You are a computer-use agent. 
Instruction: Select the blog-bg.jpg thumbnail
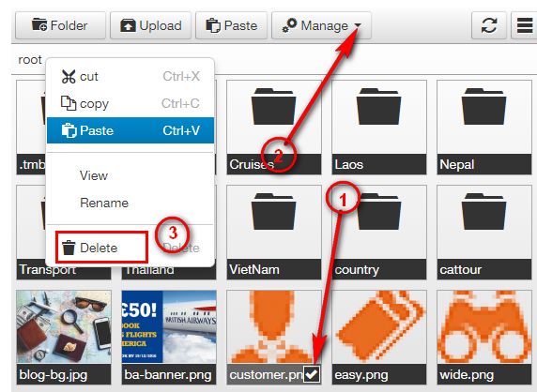click(x=64, y=327)
